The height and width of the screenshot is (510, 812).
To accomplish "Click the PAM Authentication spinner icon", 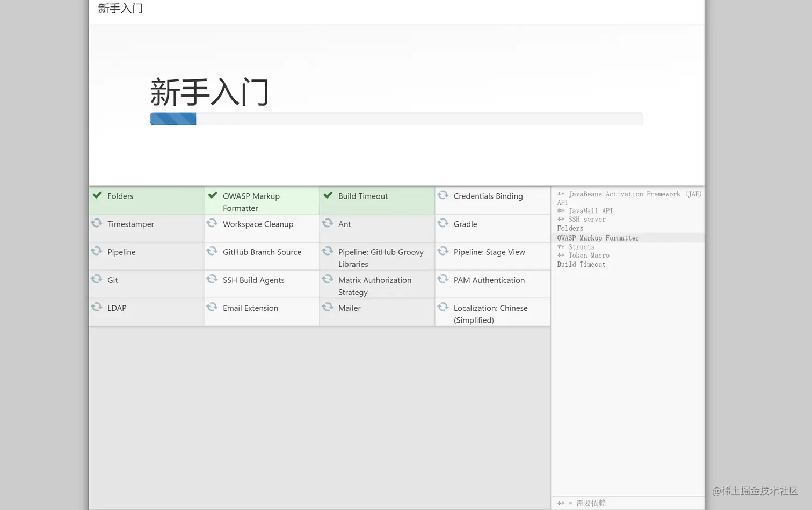I will point(443,280).
